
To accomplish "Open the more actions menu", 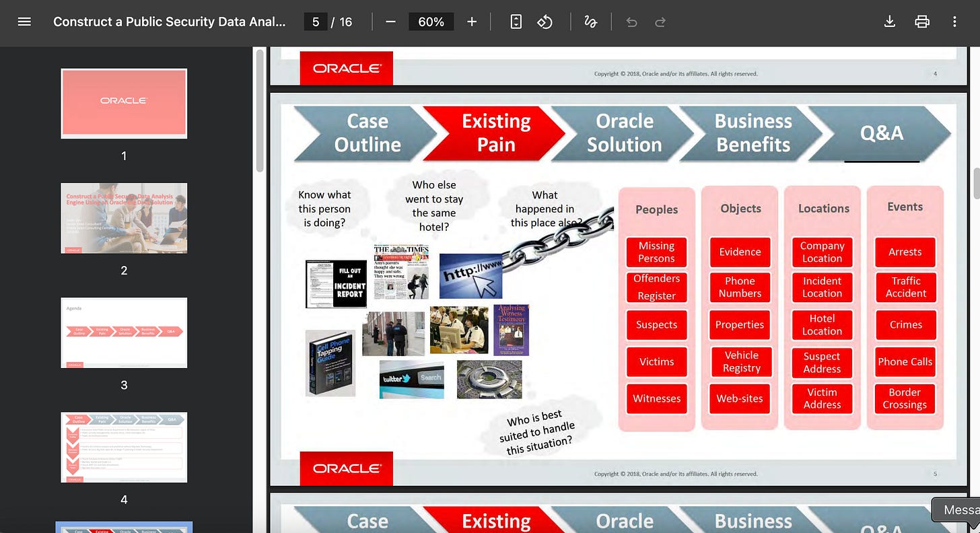I will tap(954, 22).
